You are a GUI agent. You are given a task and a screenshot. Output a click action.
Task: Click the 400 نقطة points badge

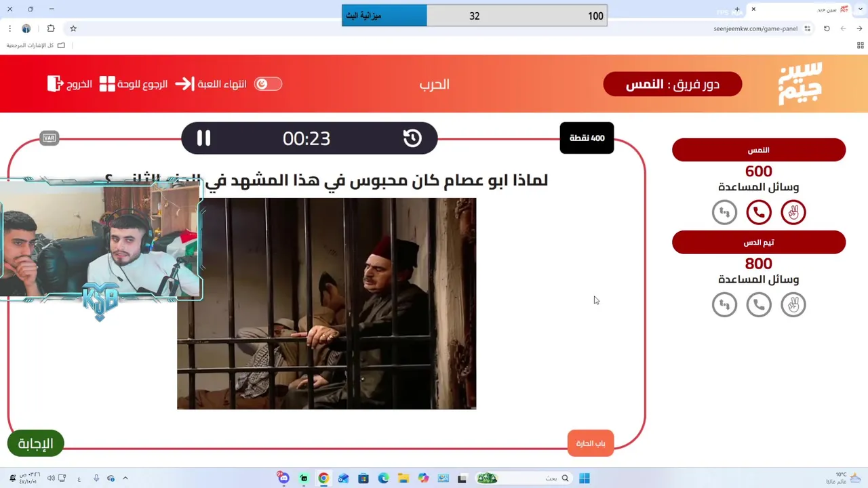pos(587,138)
